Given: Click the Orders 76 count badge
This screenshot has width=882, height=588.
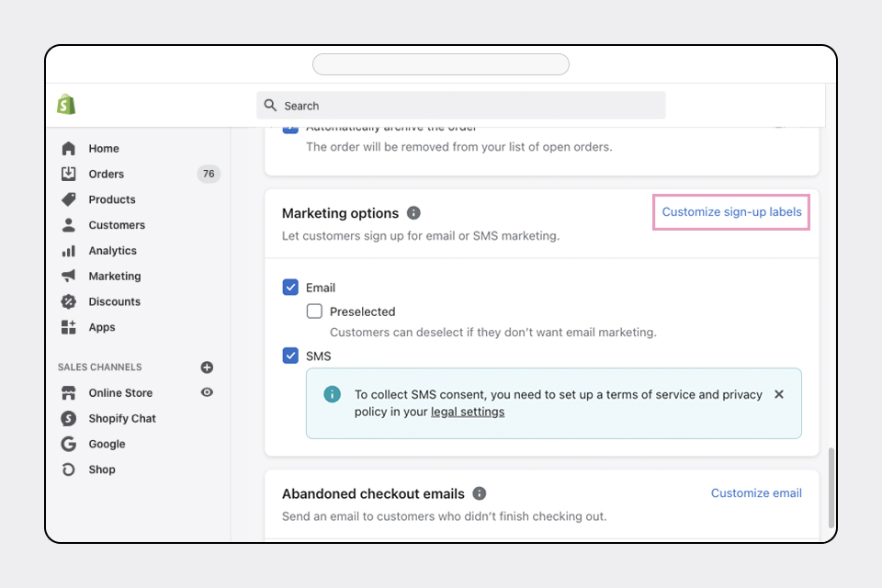Looking at the screenshot, I should coord(209,174).
